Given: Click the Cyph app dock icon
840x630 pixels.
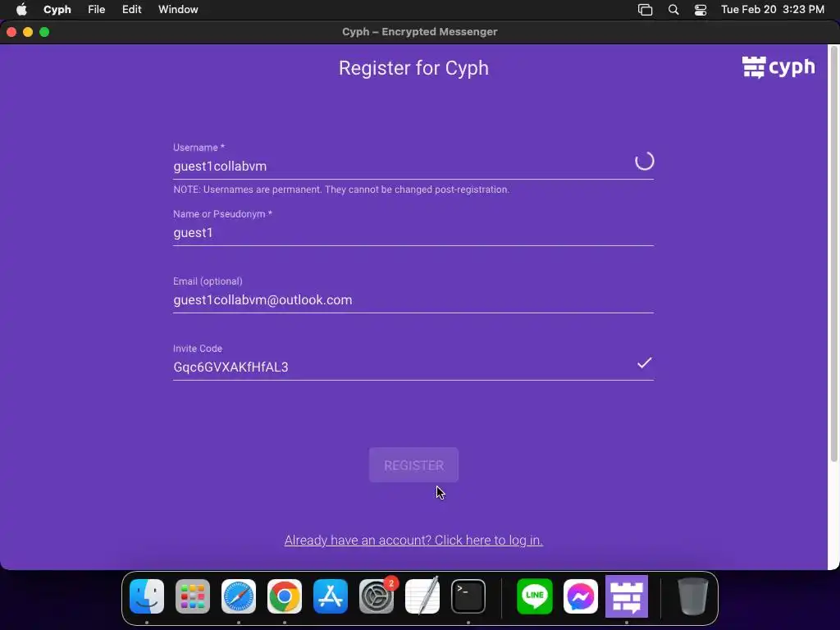Looking at the screenshot, I should point(627,596).
